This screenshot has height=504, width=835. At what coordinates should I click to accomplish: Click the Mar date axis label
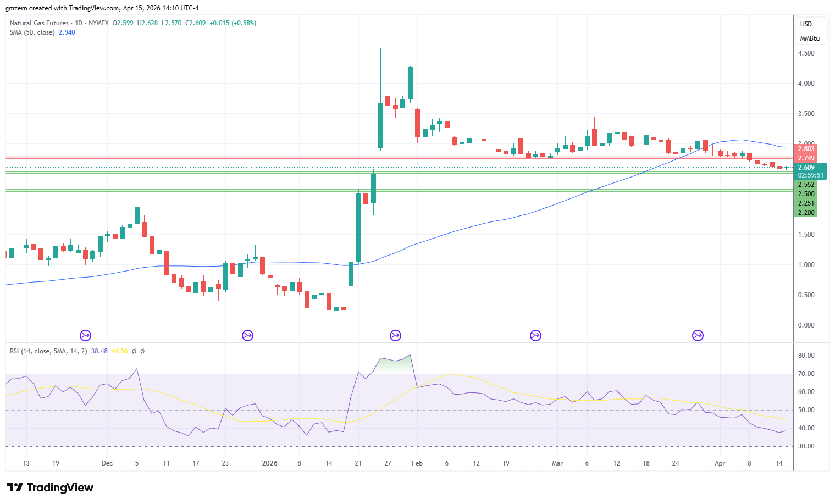[x=557, y=463]
